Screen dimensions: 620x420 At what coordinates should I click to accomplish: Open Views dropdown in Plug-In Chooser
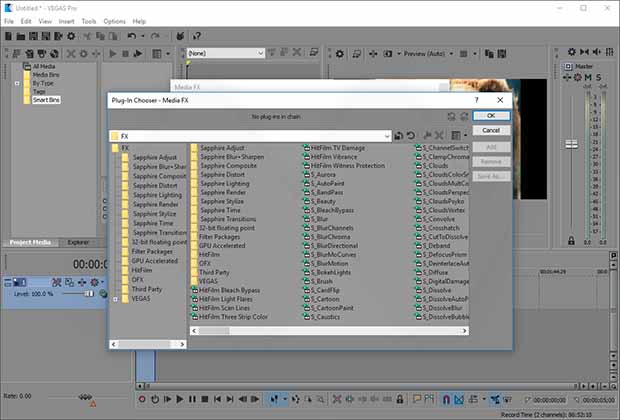(x=465, y=136)
